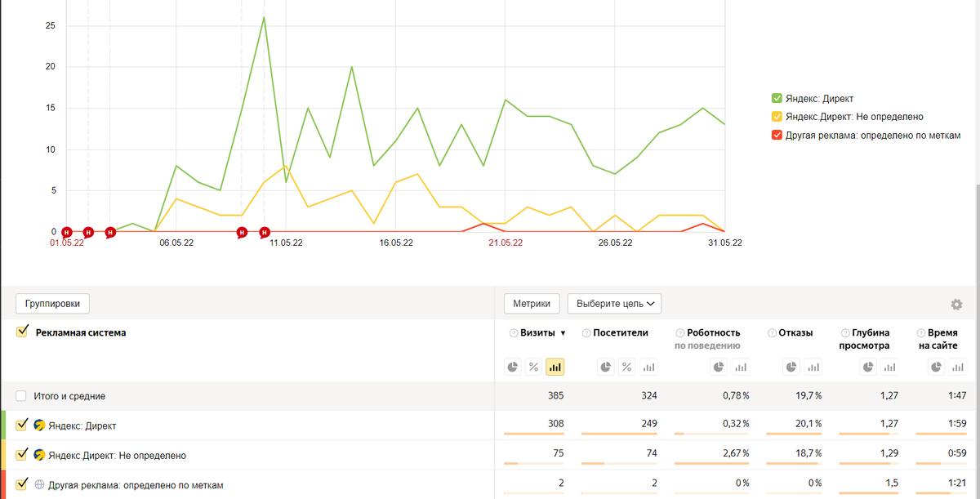980x499 pixels.
Task: Click help icon next to Роботность
Action: point(680,333)
